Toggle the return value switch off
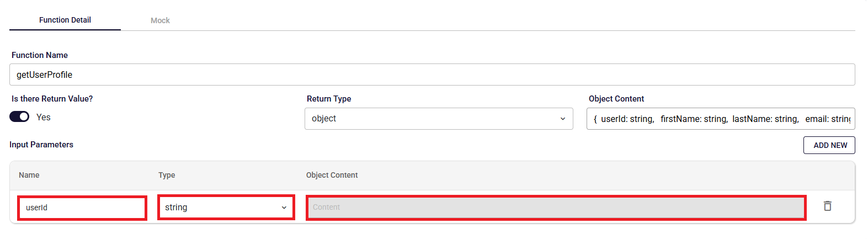Screen dimensions: 868x239 (19, 117)
